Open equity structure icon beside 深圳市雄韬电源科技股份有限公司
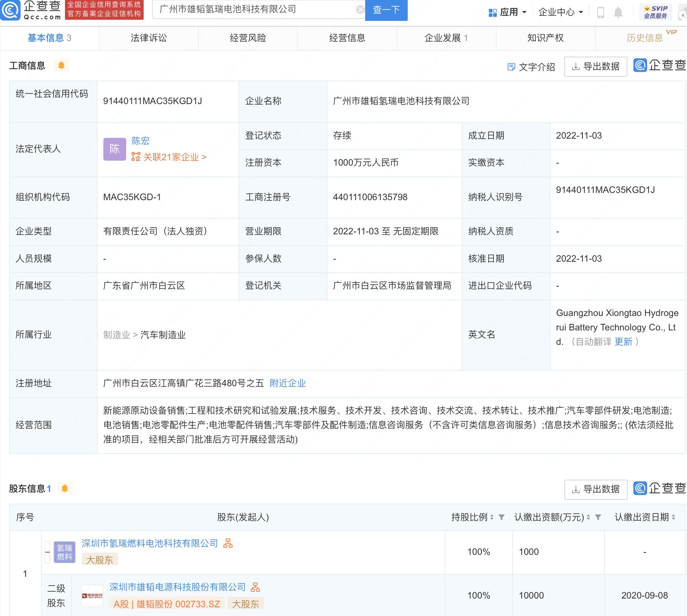 pyautogui.click(x=255, y=587)
